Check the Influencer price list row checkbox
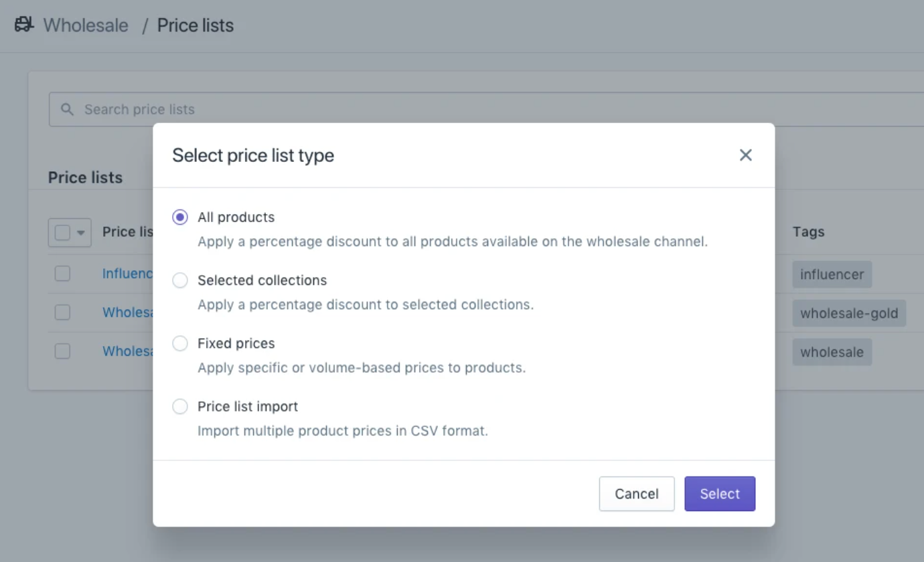This screenshot has width=924, height=562. 62,274
